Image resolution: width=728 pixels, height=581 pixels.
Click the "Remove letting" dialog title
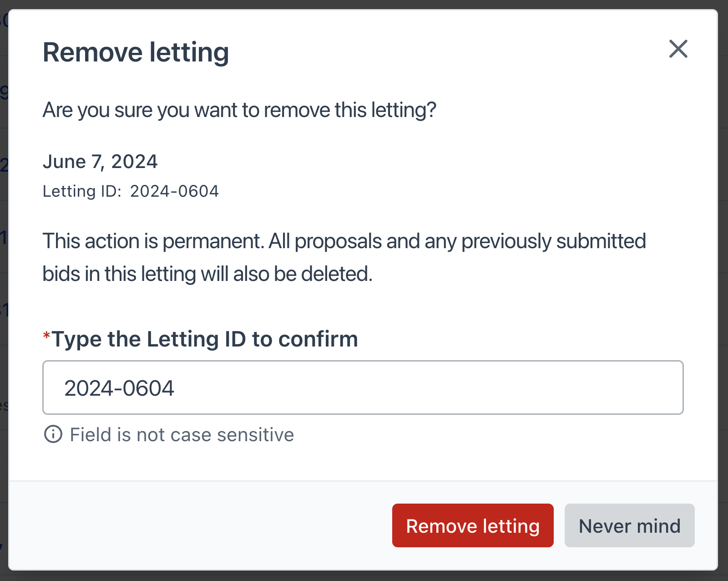[136, 52]
